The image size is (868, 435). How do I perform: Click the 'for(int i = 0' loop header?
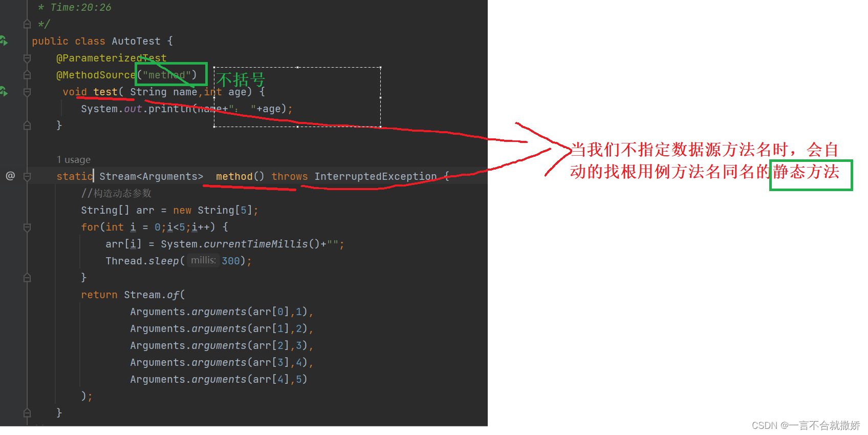[x=120, y=227]
